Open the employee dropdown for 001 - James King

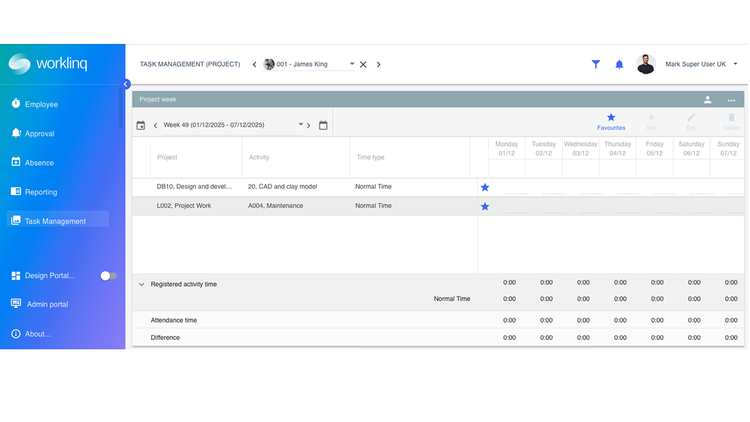(x=352, y=64)
